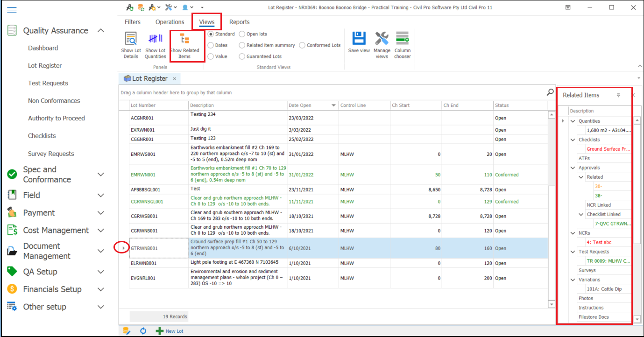Close the Lot Register document tab

[174, 79]
